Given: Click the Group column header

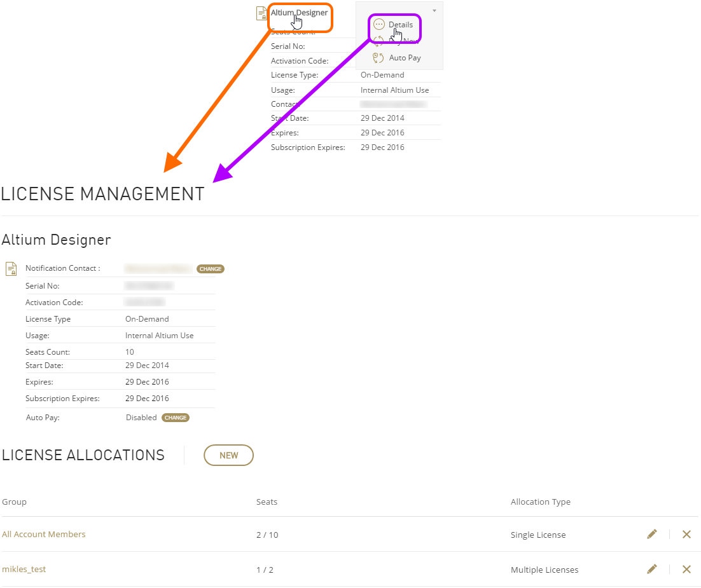Looking at the screenshot, I should (15, 502).
